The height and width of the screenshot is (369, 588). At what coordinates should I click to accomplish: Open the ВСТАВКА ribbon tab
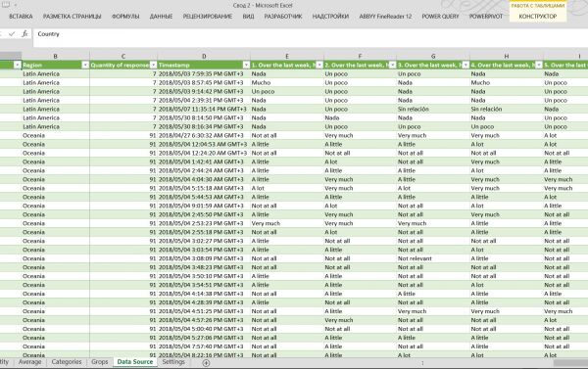tap(21, 17)
